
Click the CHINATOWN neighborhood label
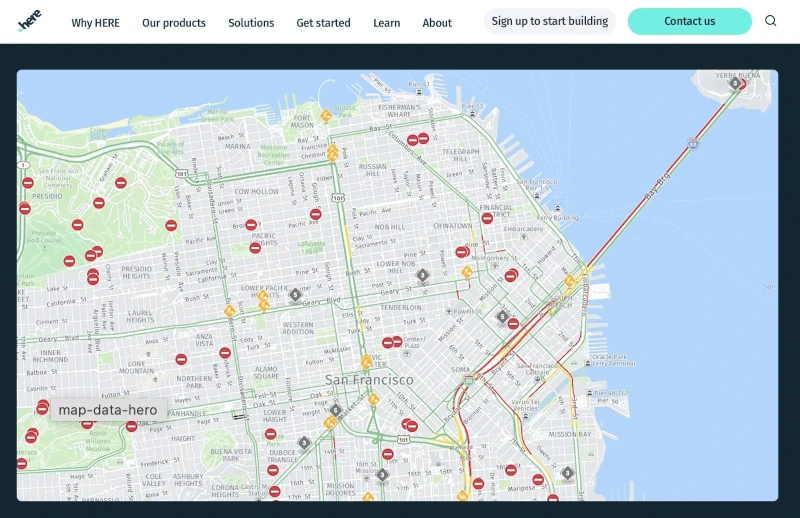click(x=453, y=226)
